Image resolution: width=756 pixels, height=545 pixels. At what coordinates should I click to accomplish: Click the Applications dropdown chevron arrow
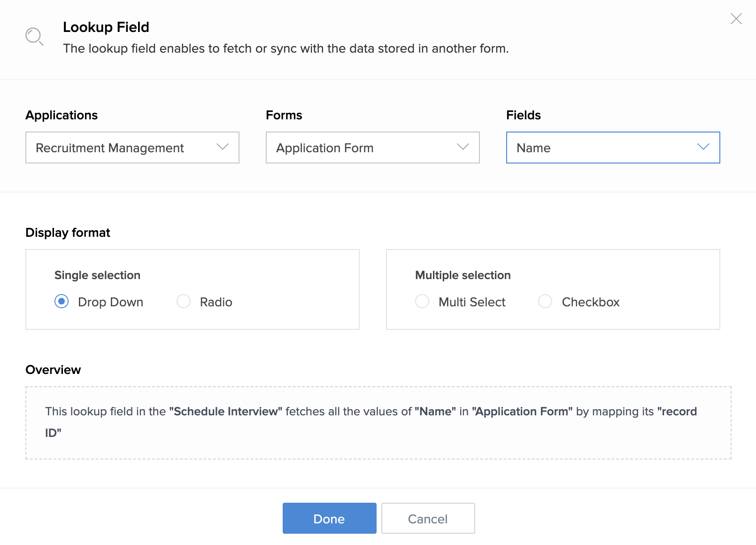point(223,147)
